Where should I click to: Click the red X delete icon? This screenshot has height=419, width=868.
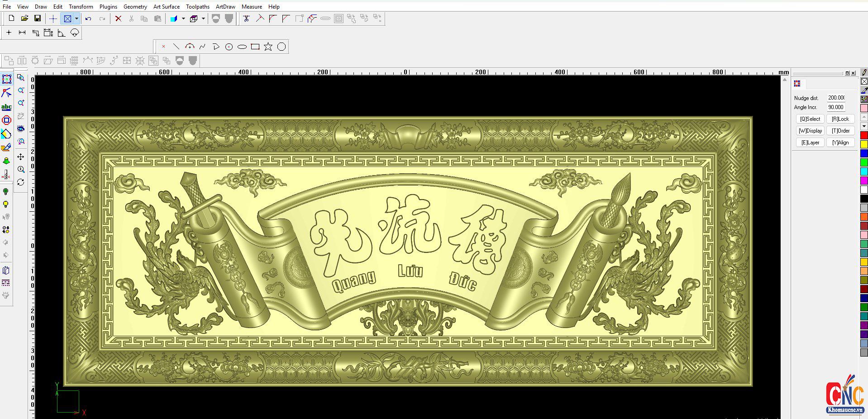pos(118,19)
